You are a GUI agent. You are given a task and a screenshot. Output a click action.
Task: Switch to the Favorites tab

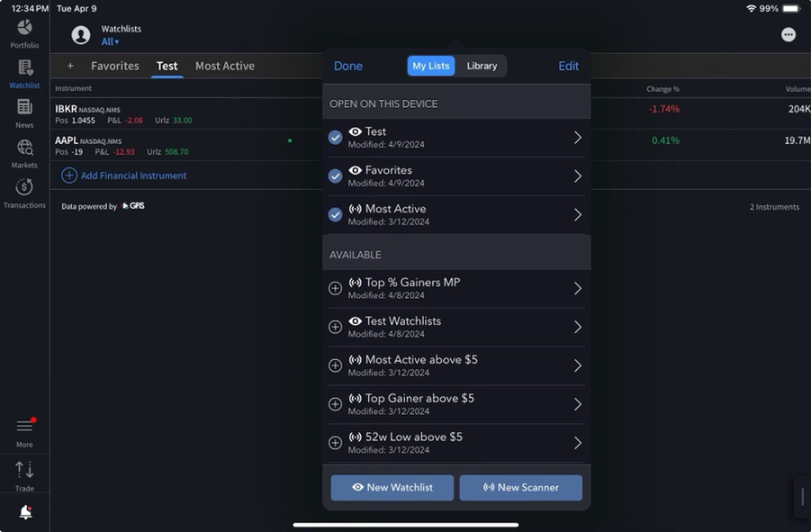114,65
